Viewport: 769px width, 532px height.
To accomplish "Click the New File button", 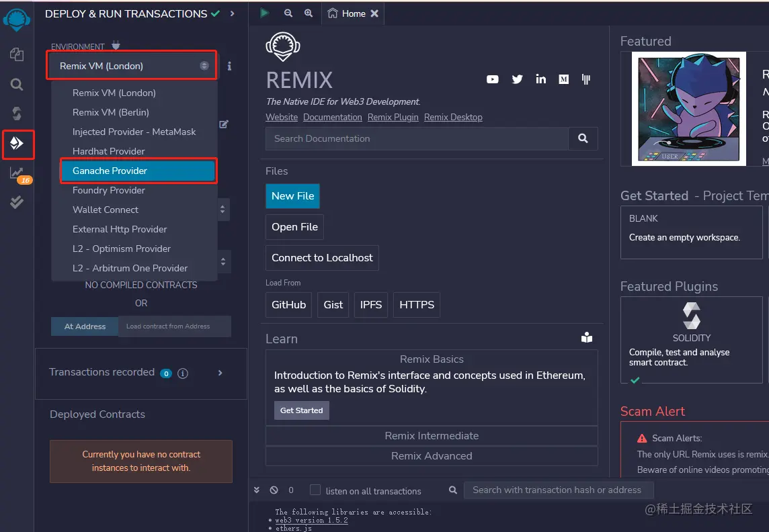I will [x=293, y=196].
